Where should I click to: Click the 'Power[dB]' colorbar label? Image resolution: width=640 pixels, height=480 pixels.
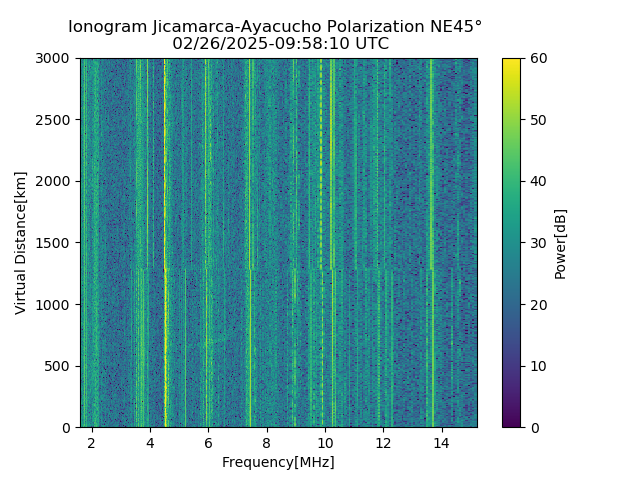coord(560,244)
